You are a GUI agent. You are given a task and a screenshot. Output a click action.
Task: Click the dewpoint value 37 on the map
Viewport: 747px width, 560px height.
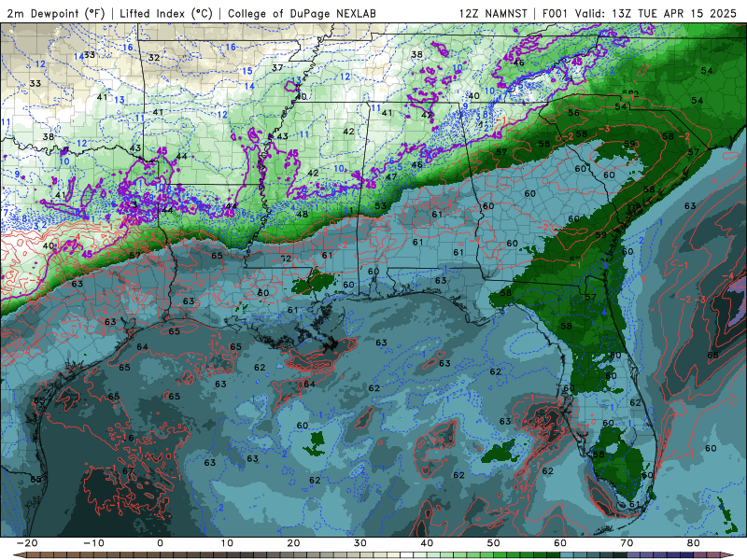(x=277, y=67)
